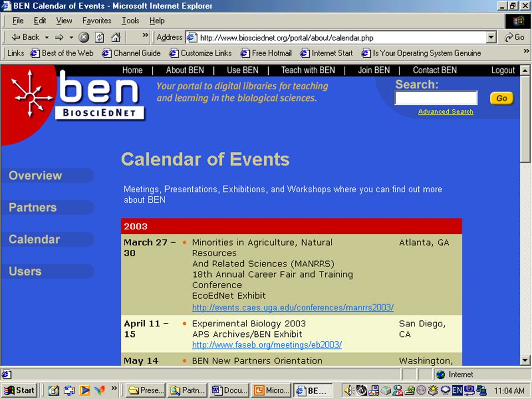Click the BEN search text box
The height and width of the screenshot is (399, 532).
tap(436, 98)
